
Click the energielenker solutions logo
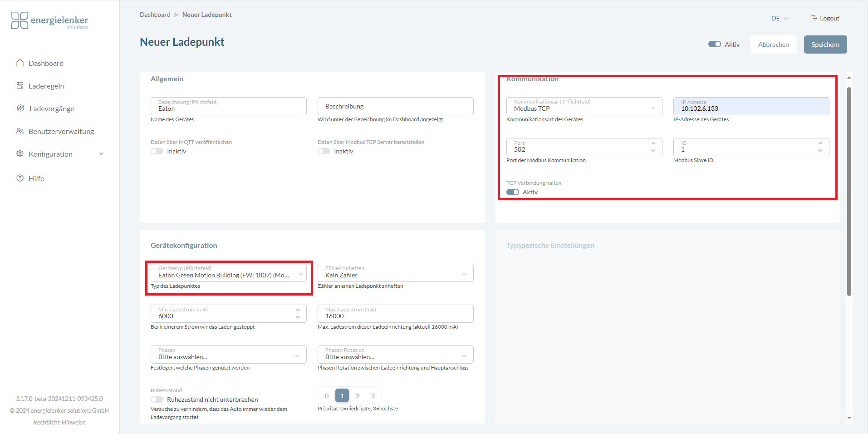point(49,20)
